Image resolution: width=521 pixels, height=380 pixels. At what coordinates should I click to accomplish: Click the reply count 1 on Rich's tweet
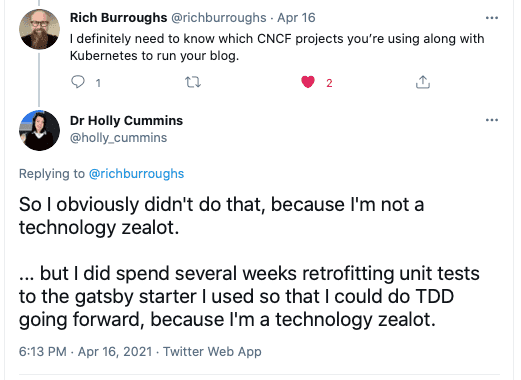point(98,83)
